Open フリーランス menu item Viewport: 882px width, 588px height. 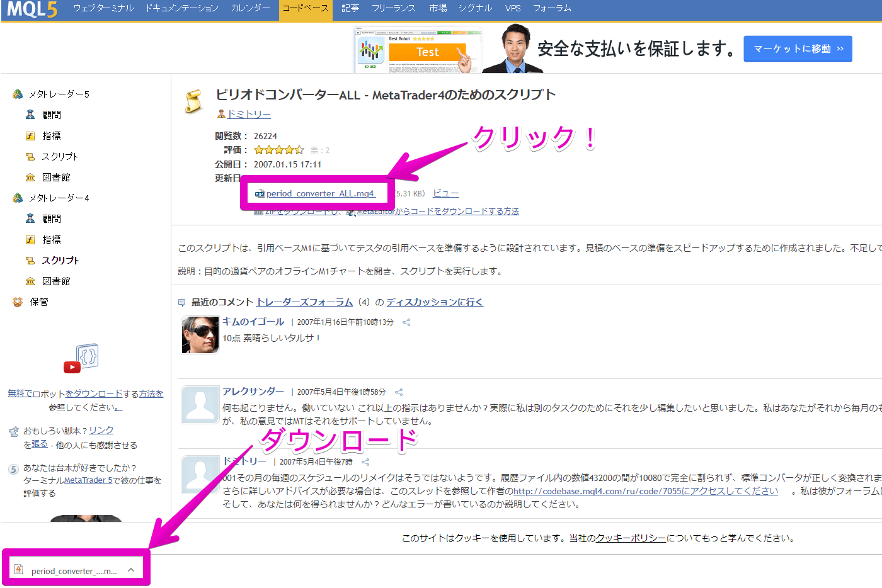[x=393, y=8]
